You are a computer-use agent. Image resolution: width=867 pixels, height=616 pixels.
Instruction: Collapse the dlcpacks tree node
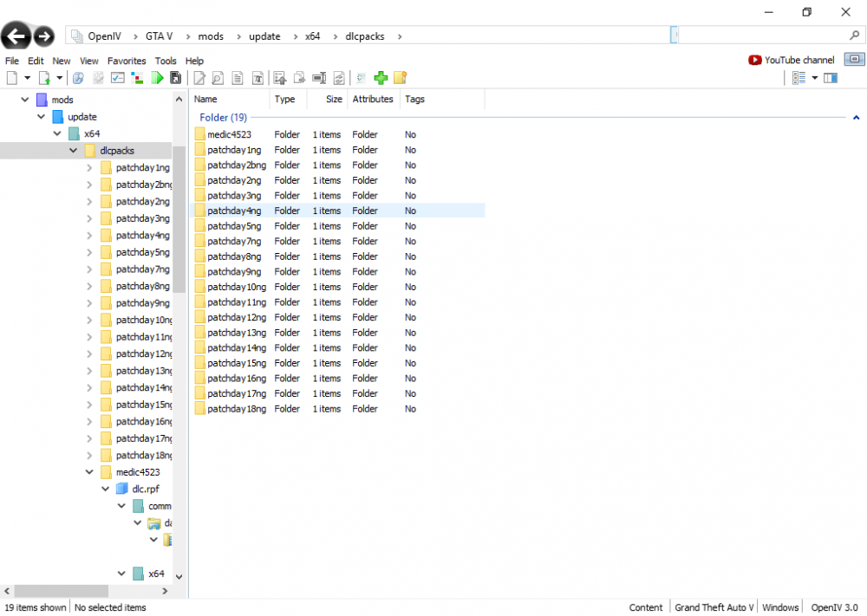[74, 151]
